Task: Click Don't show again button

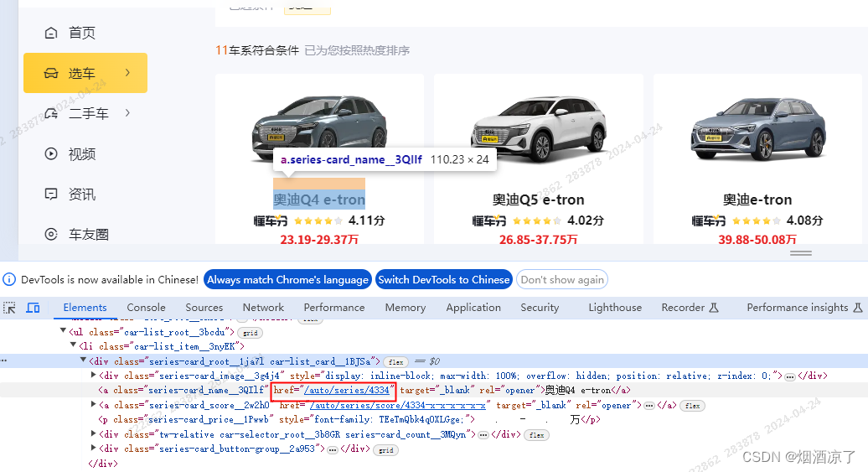Action: point(562,280)
